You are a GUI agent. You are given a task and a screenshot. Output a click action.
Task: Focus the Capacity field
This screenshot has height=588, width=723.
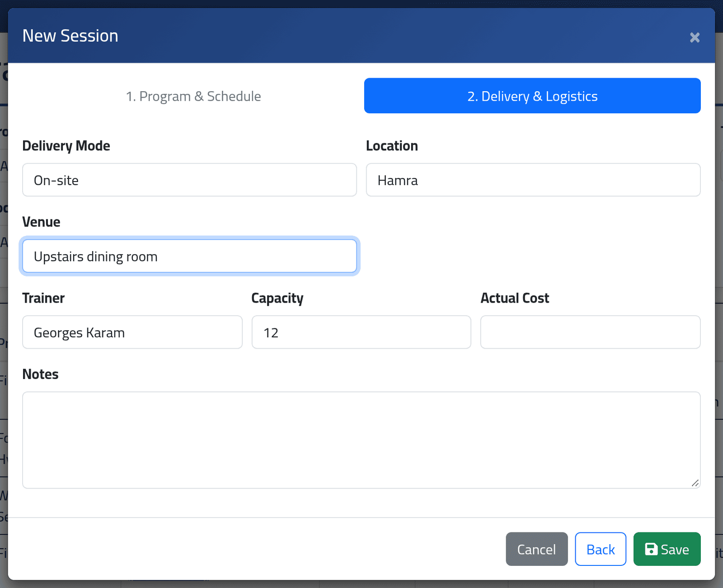[361, 332]
